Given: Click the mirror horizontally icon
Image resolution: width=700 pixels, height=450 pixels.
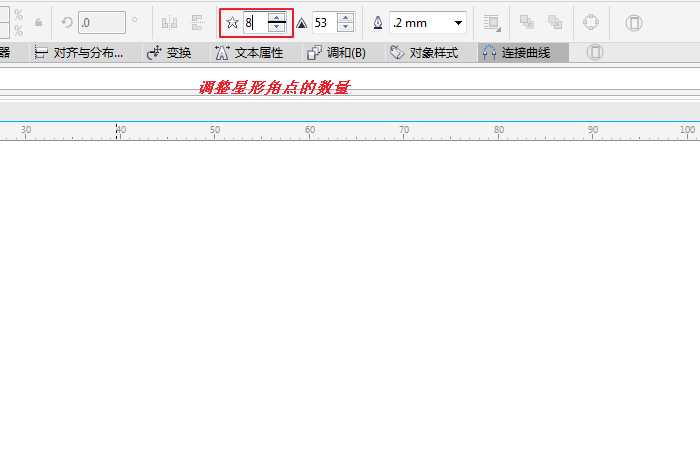Looking at the screenshot, I should click(x=169, y=22).
